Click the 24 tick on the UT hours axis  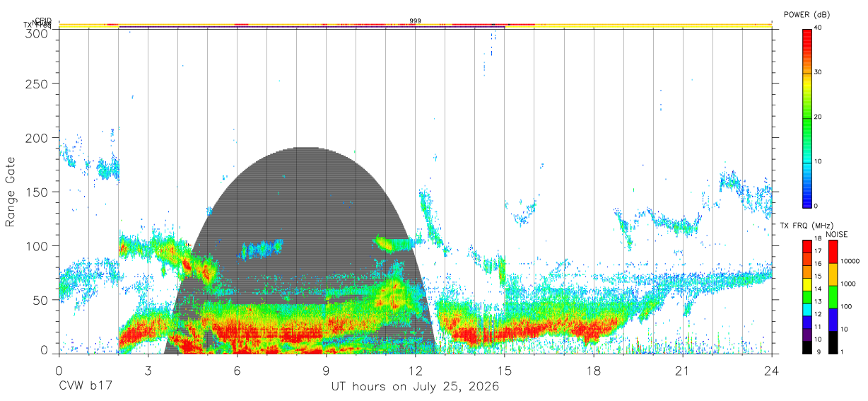771,370
